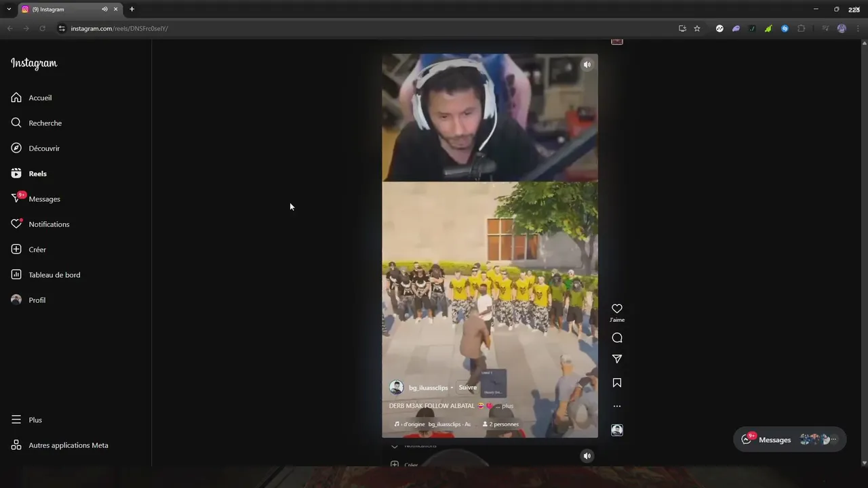Open the Découvrir explore page
This screenshot has height=488, width=868.
35,148
